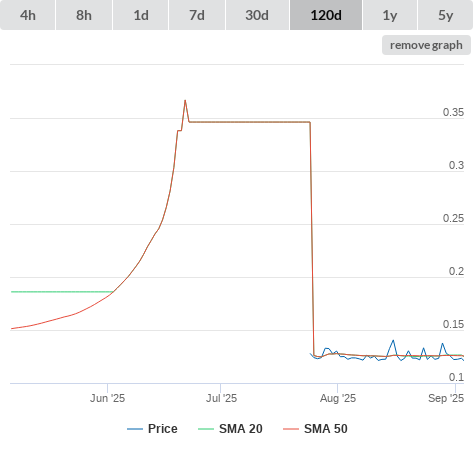Select the active 120d tab

coord(326,15)
